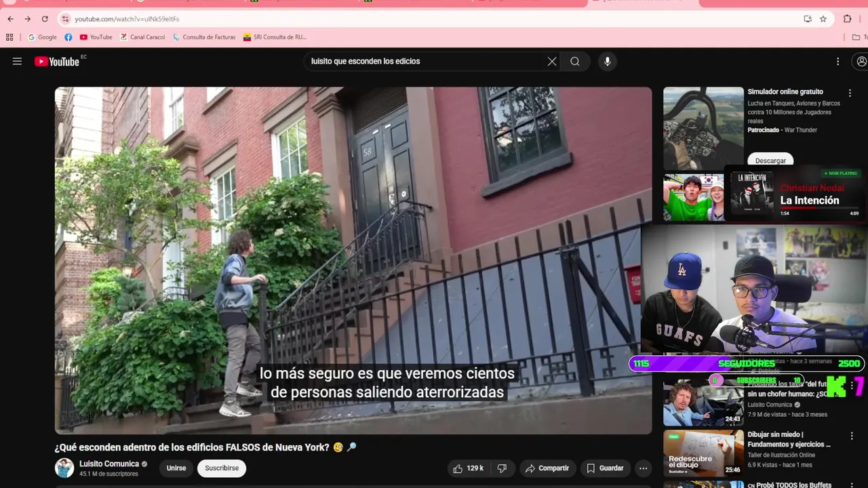Screen dimensions: 868x488
Task: Open the green-shirt Korean flag video thumbnail
Action: point(693,197)
